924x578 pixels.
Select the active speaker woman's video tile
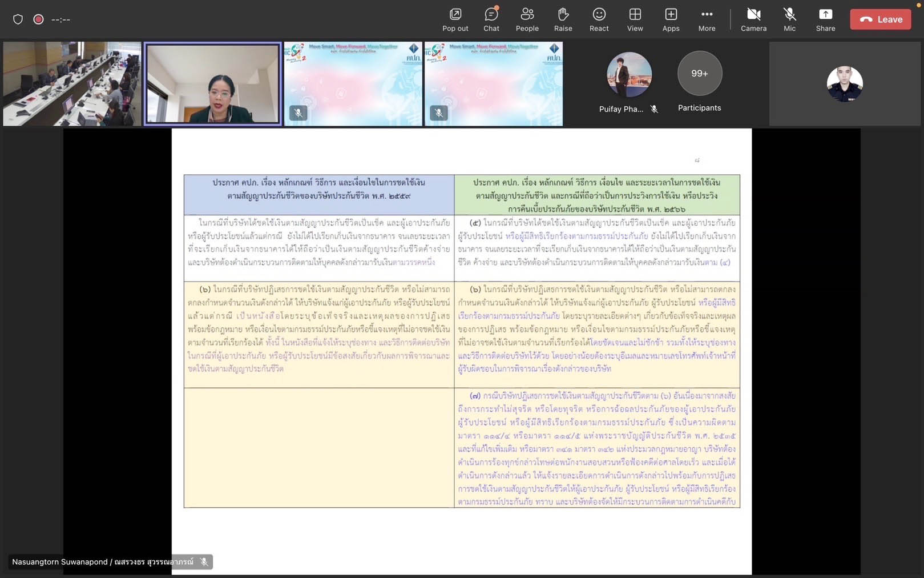pyautogui.click(x=212, y=83)
